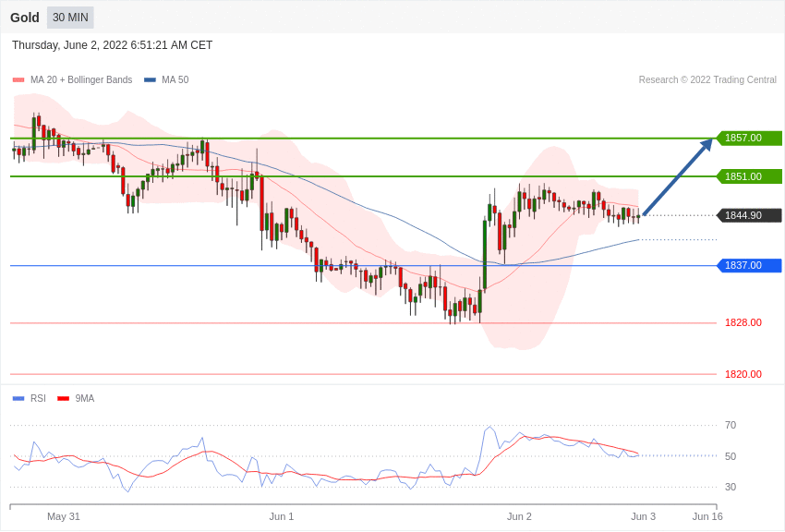This screenshot has height=532, width=785.
Task: Click the 1820.00 red support label
Action: [743, 374]
